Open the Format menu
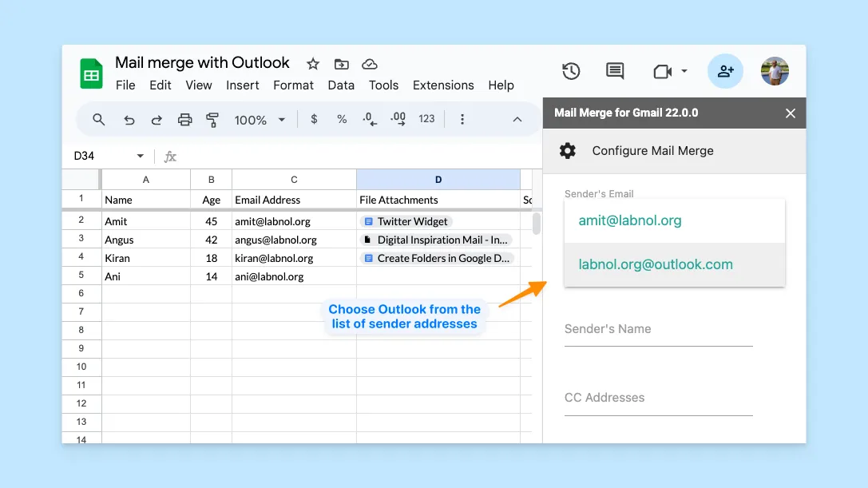The width and height of the screenshot is (868, 488). point(293,85)
